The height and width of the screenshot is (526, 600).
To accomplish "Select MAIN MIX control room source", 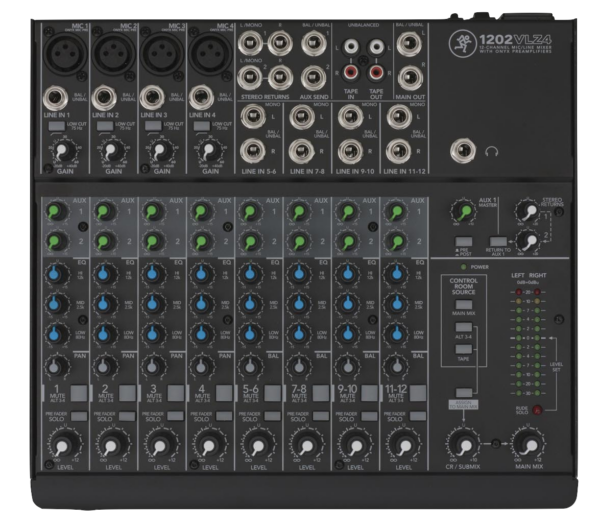I will [463, 305].
